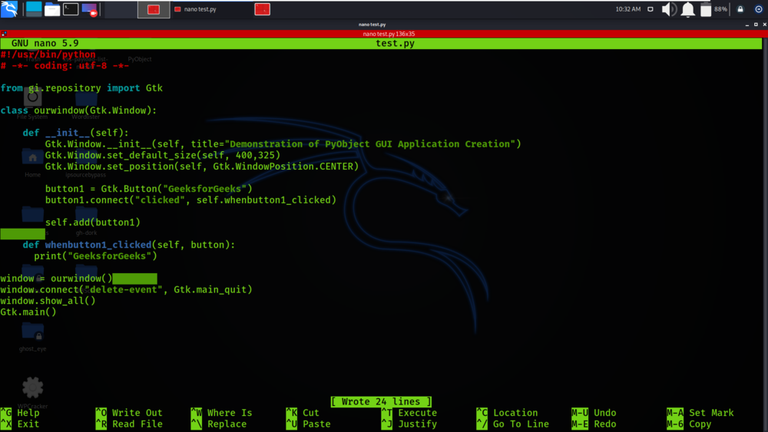
Task: Click the 88% battery percentage text
Action: click(720, 9)
